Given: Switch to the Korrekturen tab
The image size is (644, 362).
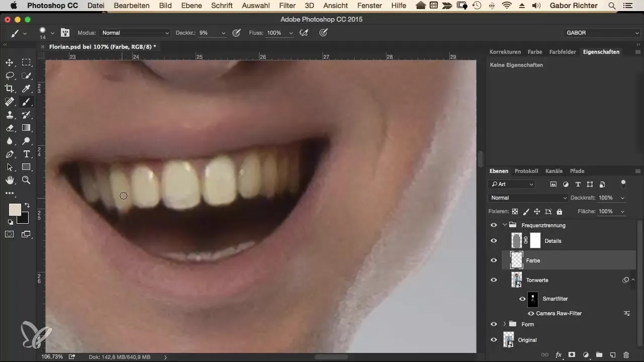Looking at the screenshot, I should 505,52.
